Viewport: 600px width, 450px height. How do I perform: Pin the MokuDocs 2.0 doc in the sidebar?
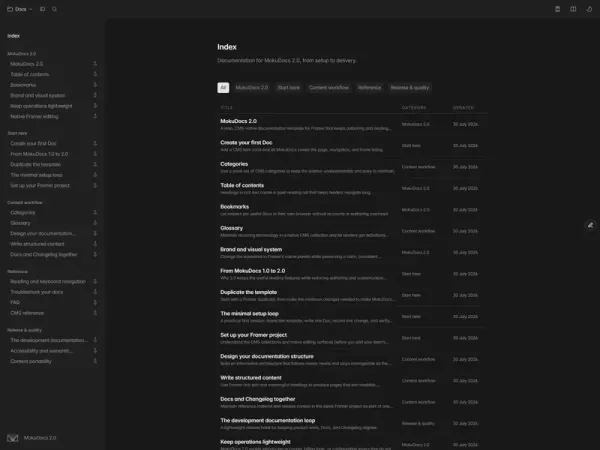95,64
